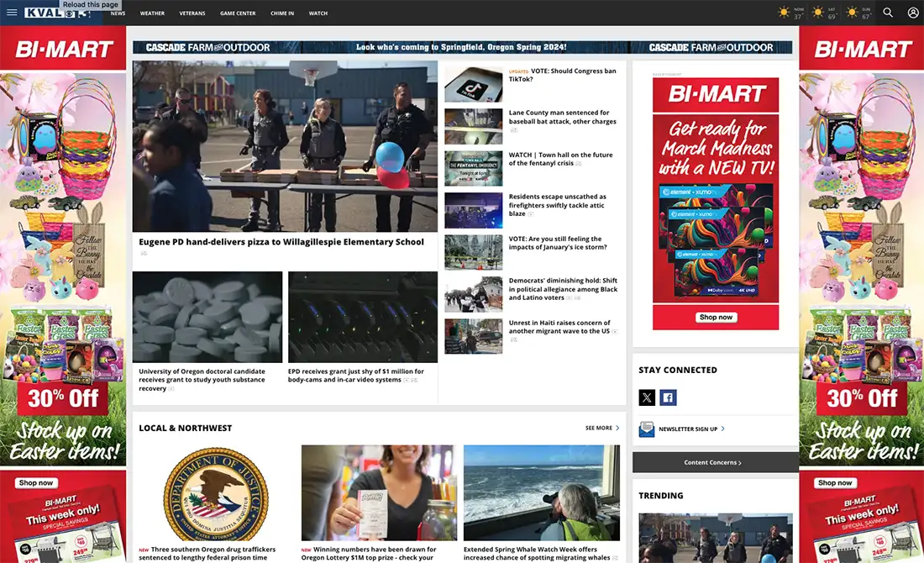This screenshot has width=924, height=563.
Task: Click the lottery ticket photo
Action: (x=379, y=493)
